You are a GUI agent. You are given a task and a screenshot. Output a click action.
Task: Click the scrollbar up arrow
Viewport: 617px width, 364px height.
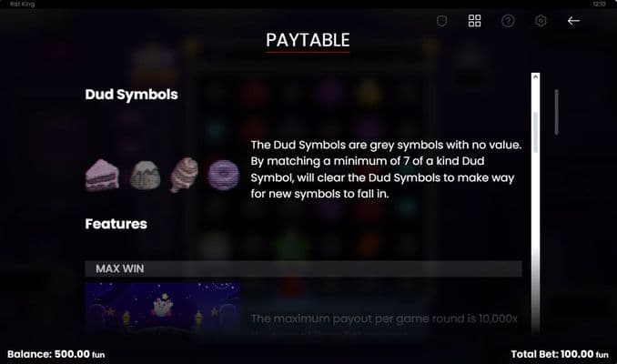pos(535,76)
